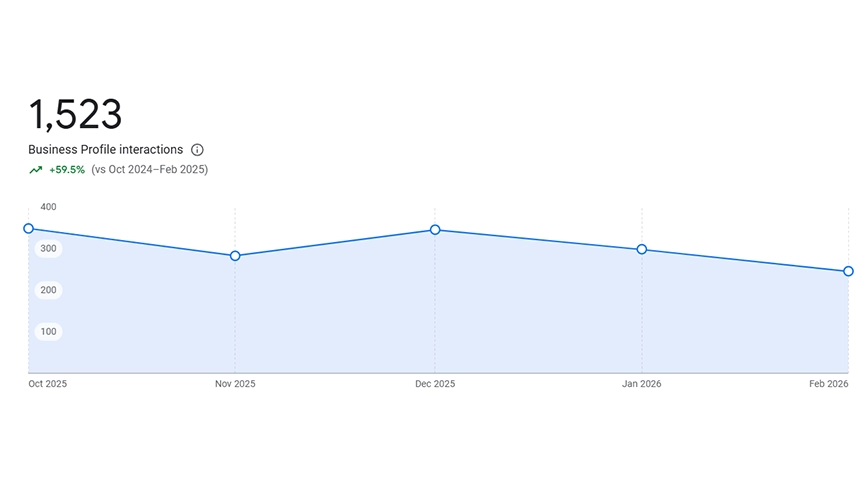Click the 300 y-axis label
The width and height of the screenshot is (865, 485).
[x=48, y=248]
